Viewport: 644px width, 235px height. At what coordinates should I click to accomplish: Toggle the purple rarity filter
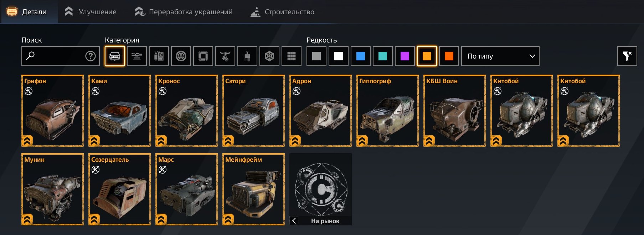point(405,56)
